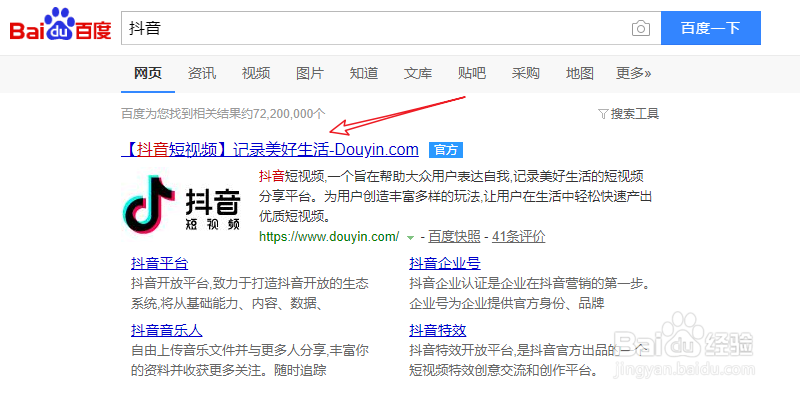Viewport: 800px width, 397px height.
Task: Open the 百度快照 link
Action: click(454, 237)
